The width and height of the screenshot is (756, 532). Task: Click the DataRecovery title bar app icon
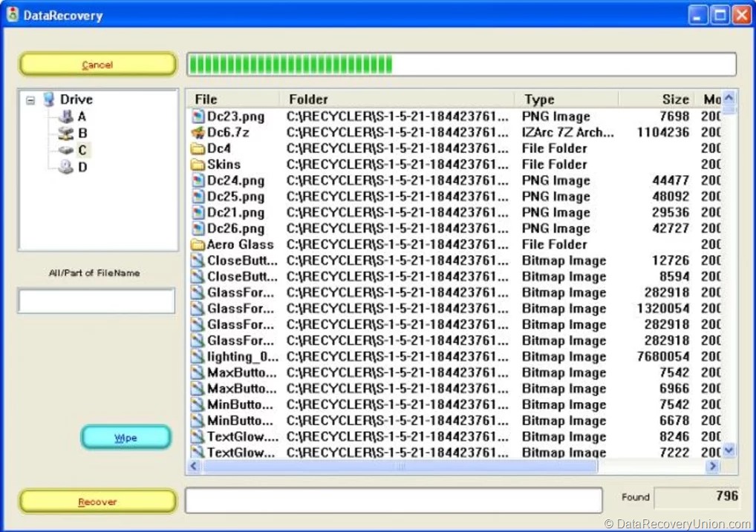tap(13, 14)
